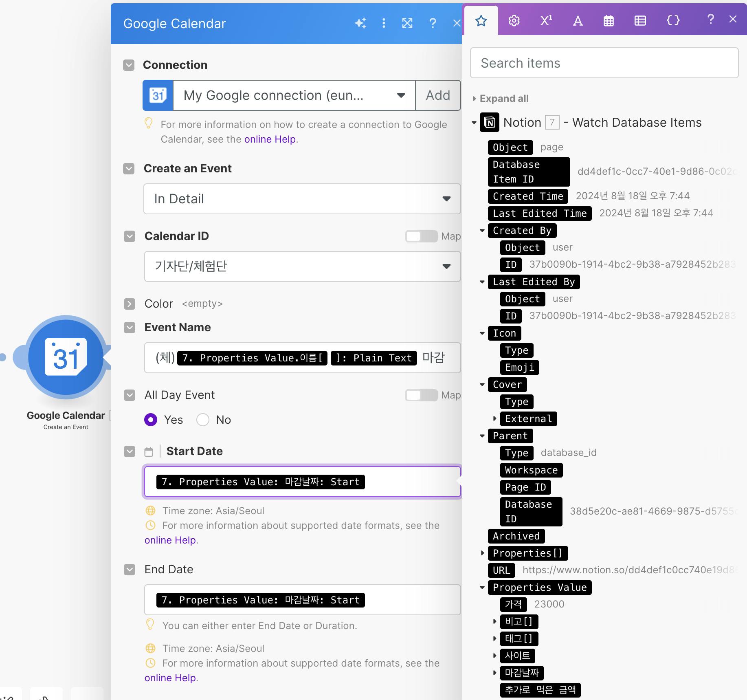Viewport: 747px width, 700px height.
Task: Focus the Search items field
Action: (604, 63)
